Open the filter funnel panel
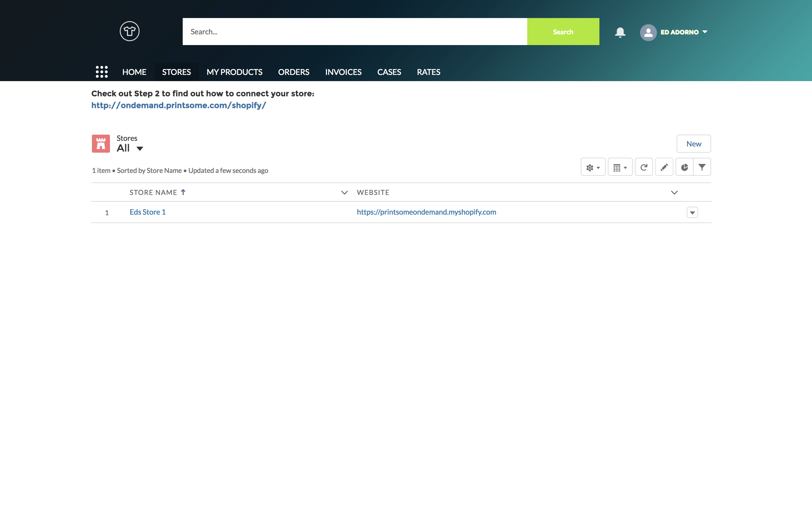 coord(702,167)
